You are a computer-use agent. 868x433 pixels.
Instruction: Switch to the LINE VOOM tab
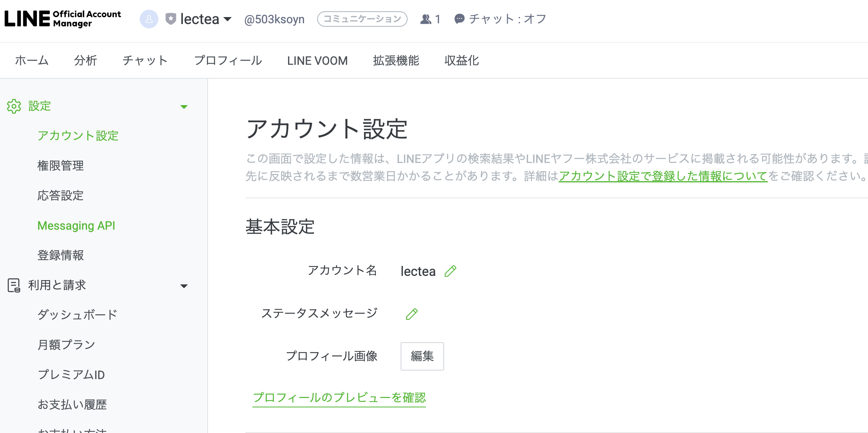point(317,61)
